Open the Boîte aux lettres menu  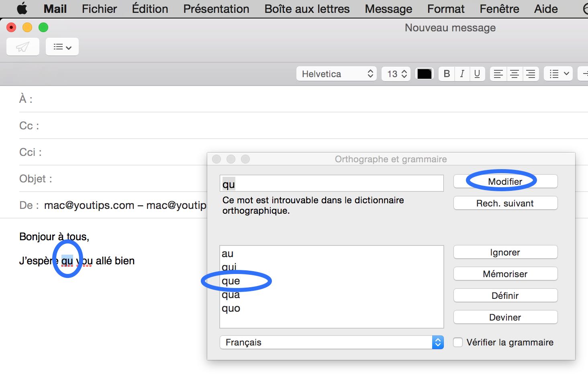[307, 9]
